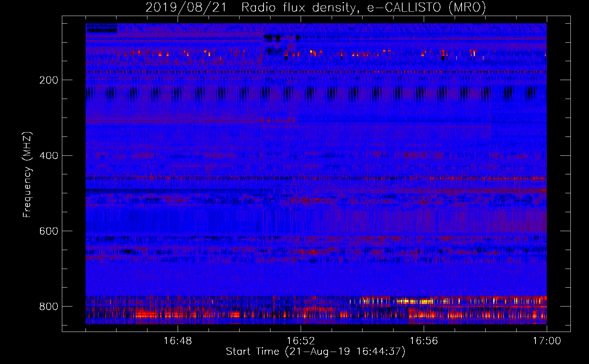
Task: Click the 16:48 time tick label
Action: (178, 341)
